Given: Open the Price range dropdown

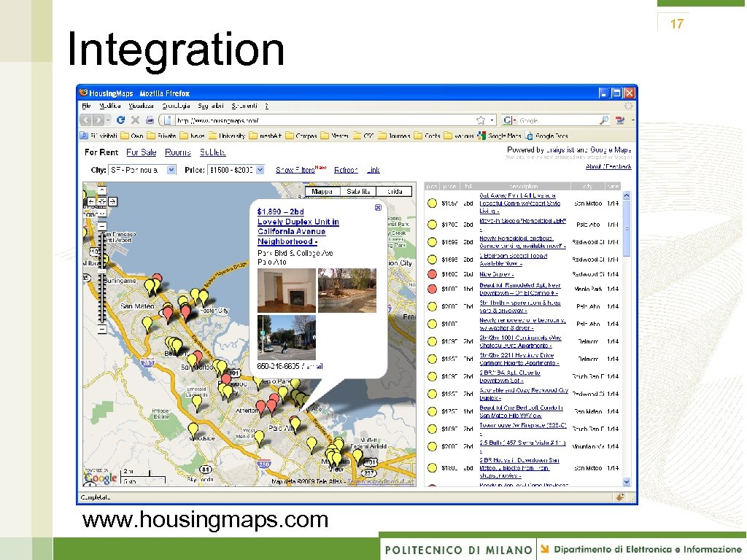Looking at the screenshot, I should click(258, 169).
